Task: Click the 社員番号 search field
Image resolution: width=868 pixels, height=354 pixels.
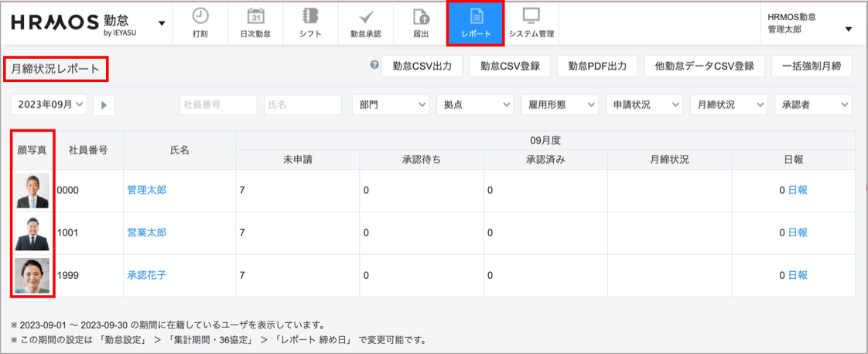Action: click(x=217, y=105)
